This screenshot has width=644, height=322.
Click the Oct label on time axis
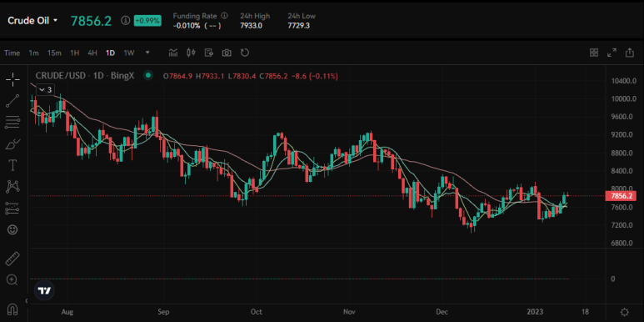coord(257,311)
